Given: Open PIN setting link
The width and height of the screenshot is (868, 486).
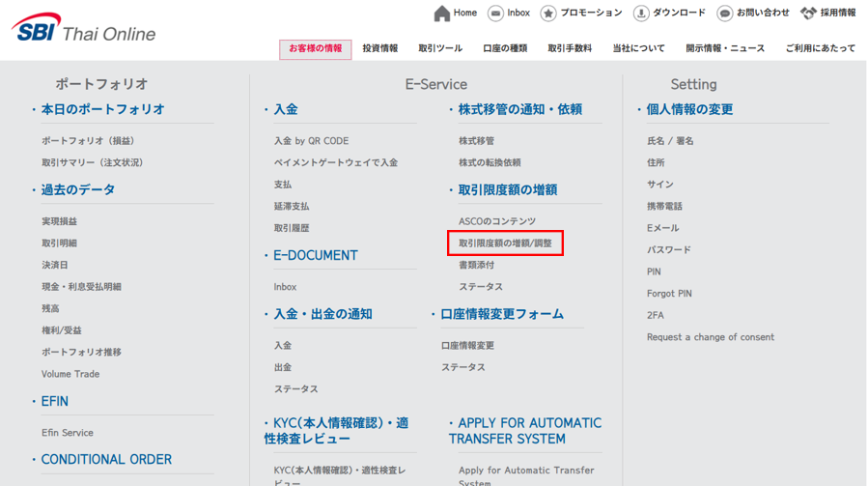Looking at the screenshot, I should (x=654, y=272).
